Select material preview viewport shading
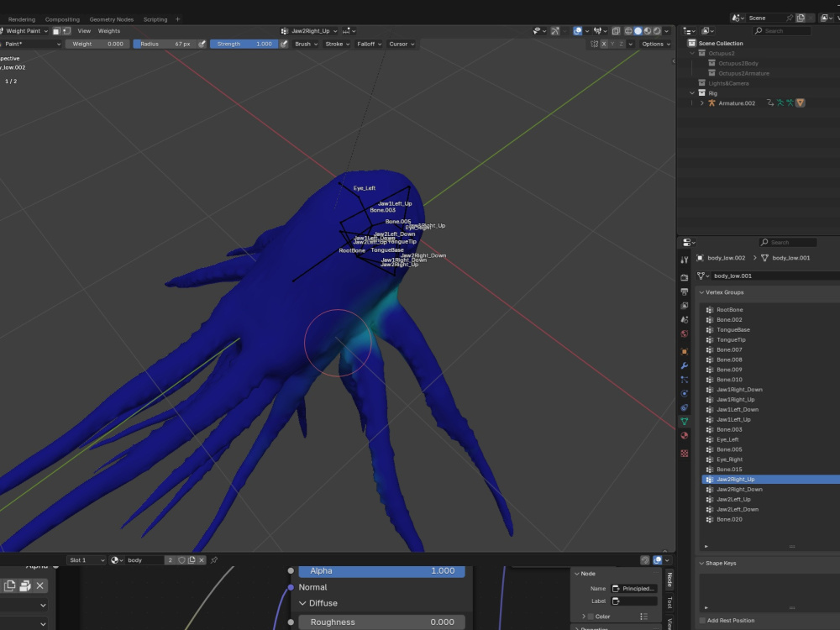Screen dimensions: 840x630 coord(648,31)
